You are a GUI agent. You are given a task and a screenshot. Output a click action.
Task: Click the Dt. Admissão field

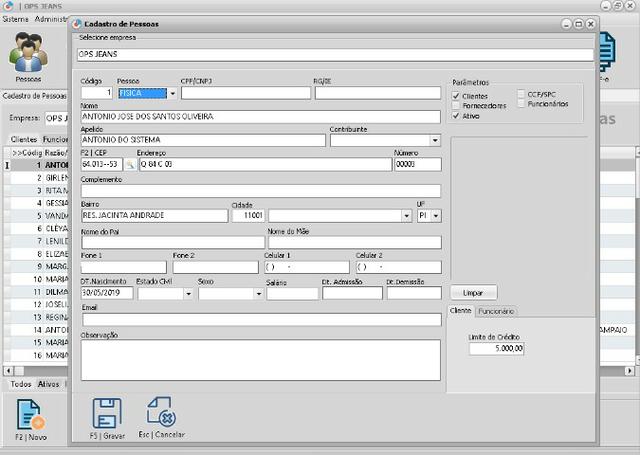coord(352,293)
